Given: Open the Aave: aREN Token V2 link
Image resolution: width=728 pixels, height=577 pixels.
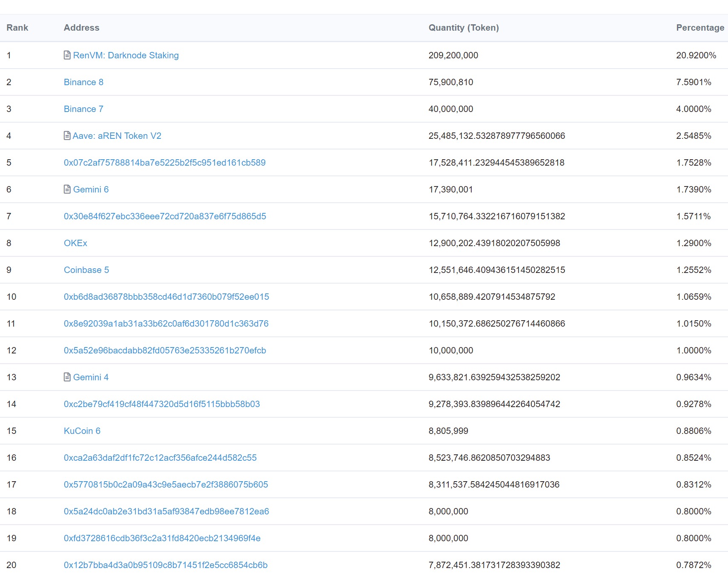Looking at the screenshot, I should point(117,136).
